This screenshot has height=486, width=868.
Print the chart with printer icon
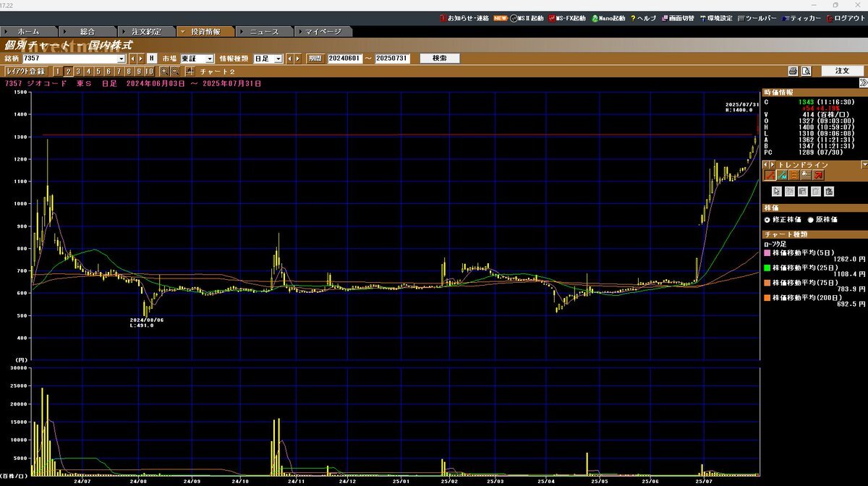(793, 71)
